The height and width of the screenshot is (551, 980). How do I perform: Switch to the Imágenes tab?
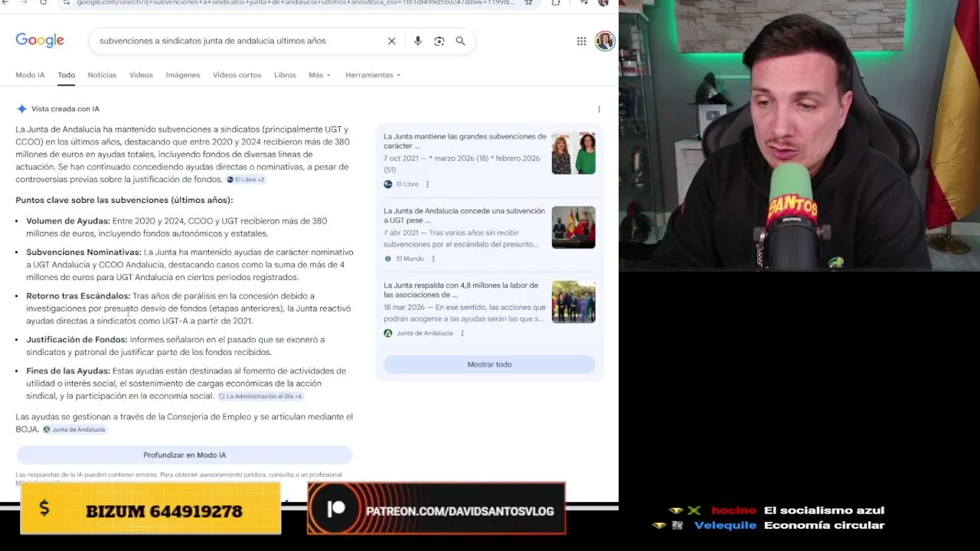click(183, 75)
